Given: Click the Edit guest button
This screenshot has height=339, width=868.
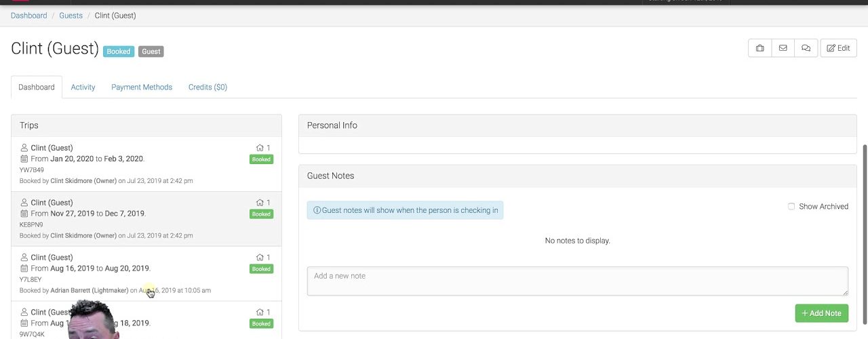Looking at the screenshot, I should click(838, 48).
